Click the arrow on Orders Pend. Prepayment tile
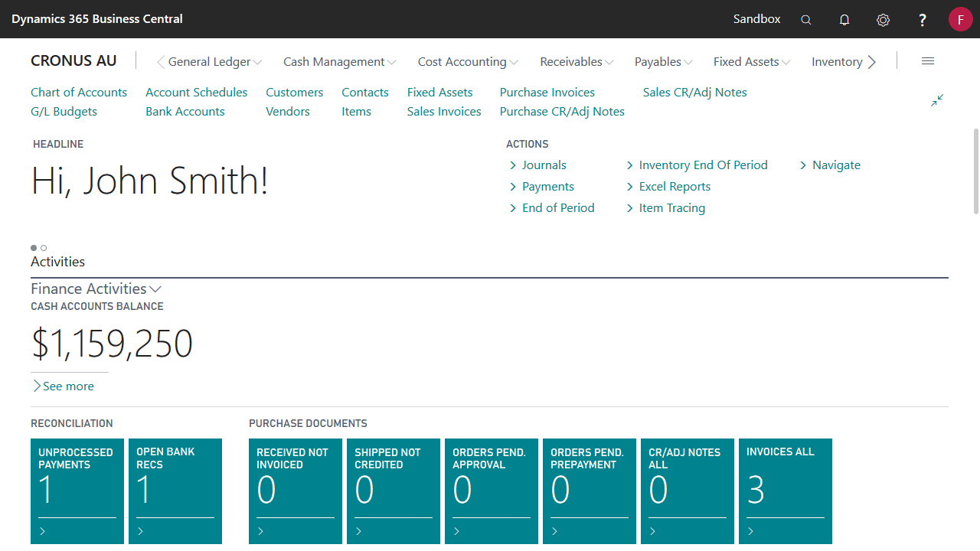Image resolution: width=980 pixels, height=551 pixels. (554, 531)
